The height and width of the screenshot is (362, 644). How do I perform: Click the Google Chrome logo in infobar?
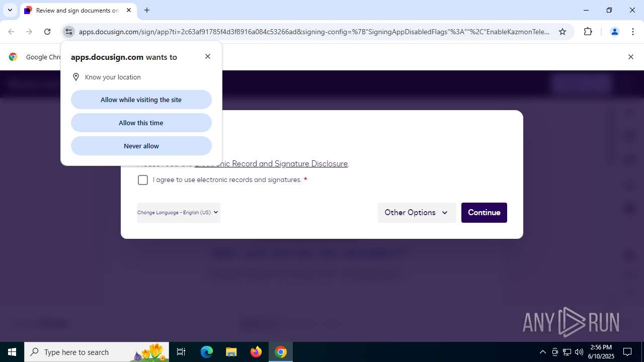(x=13, y=57)
